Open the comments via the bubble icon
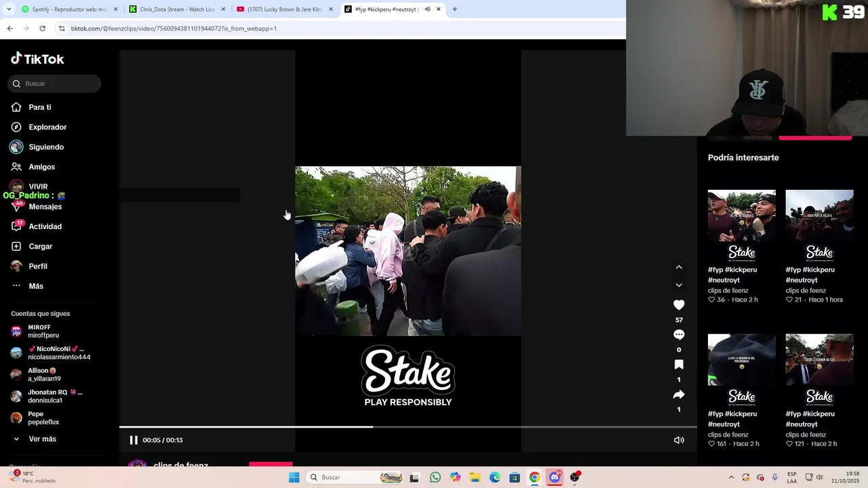Image resolution: width=868 pixels, height=488 pixels. point(679,335)
